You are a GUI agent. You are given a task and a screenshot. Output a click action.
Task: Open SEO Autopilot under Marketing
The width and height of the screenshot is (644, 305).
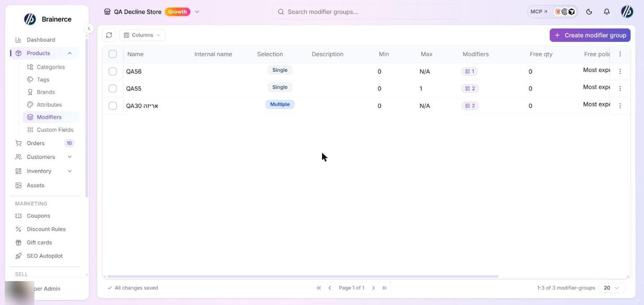pyautogui.click(x=45, y=256)
